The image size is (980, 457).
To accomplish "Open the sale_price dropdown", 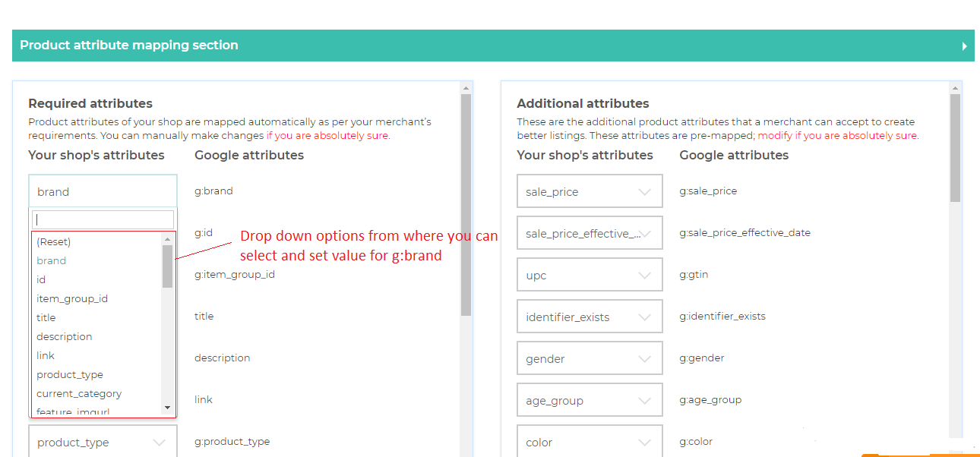I will pos(590,191).
